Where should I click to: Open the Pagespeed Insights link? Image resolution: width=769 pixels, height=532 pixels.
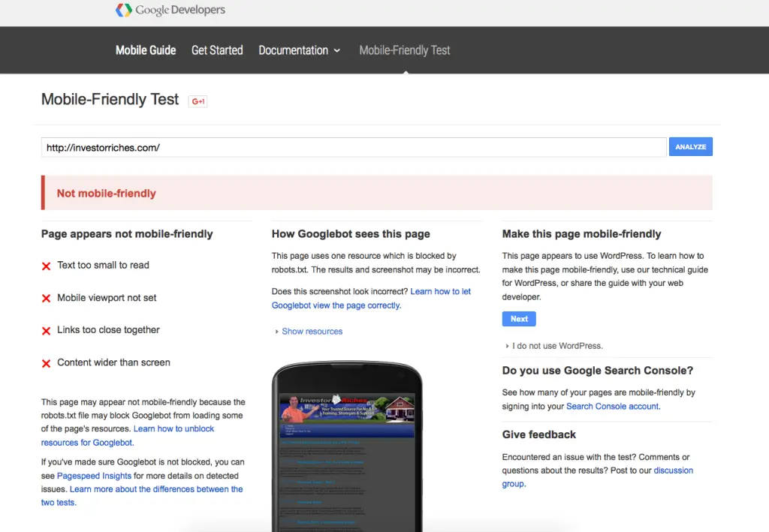tap(94, 476)
